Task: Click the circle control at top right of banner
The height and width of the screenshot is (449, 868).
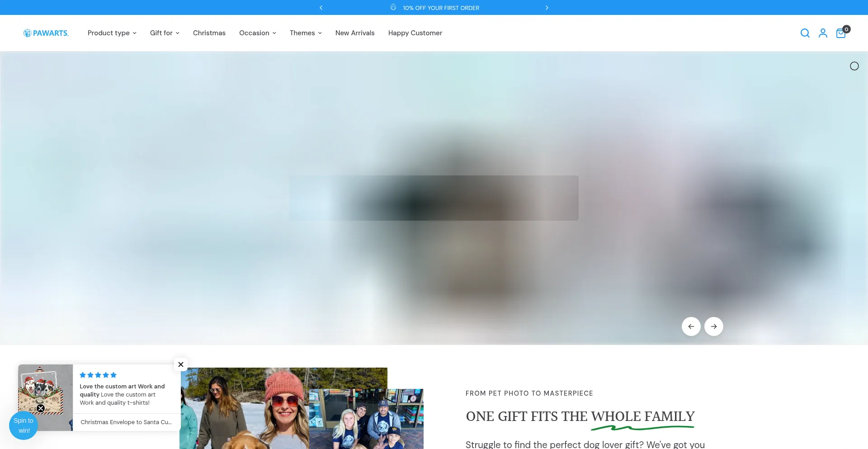Action: click(x=854, y=66)
